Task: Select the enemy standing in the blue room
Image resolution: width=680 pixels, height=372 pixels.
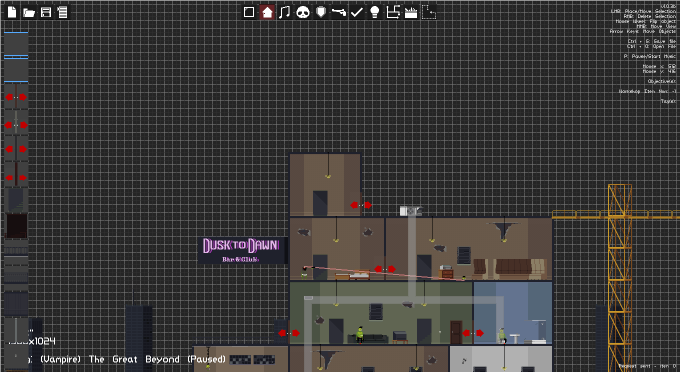Action: click(x=502, y=335)
